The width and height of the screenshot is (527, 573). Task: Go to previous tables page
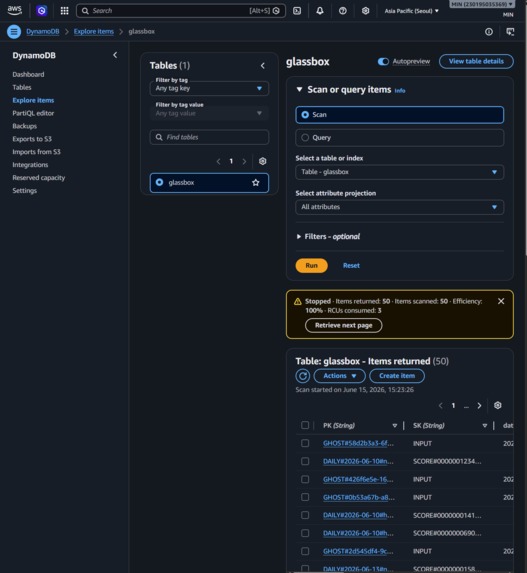(218, 161)
